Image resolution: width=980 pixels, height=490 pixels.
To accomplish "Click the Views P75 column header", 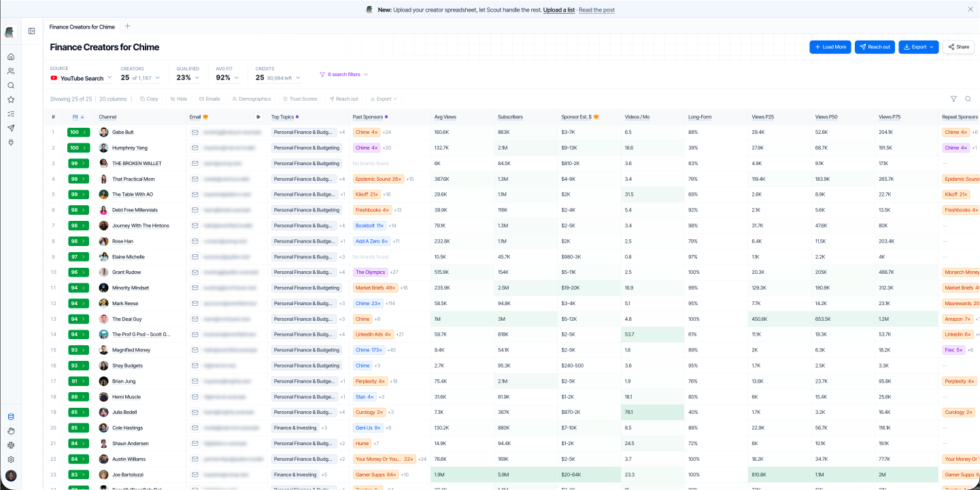I will (x=890, y=117).
